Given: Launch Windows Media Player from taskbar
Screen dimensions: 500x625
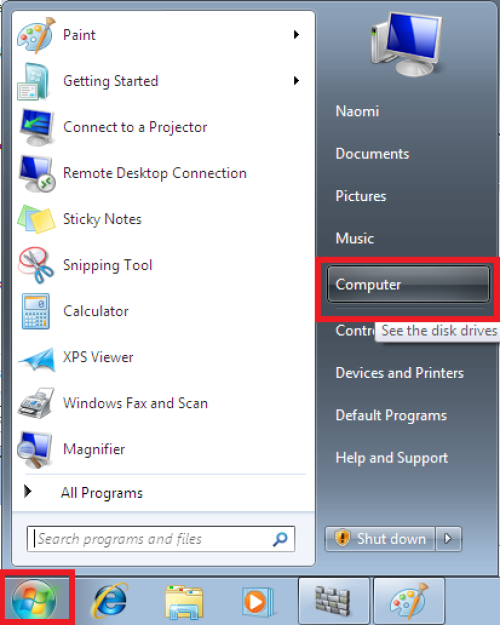Looking at the screenshot, I should [257, 601].
